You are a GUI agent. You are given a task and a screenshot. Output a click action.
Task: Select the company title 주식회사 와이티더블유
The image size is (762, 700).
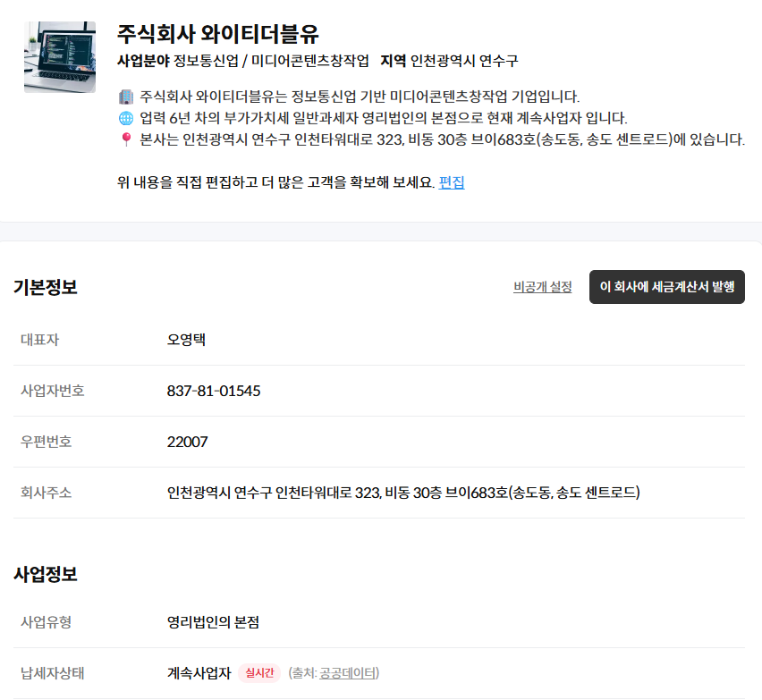tap(217, 34)
